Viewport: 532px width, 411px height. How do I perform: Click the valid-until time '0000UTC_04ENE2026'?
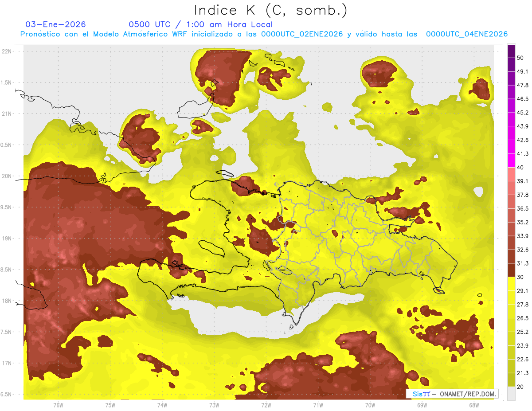[x=467, y=34]
